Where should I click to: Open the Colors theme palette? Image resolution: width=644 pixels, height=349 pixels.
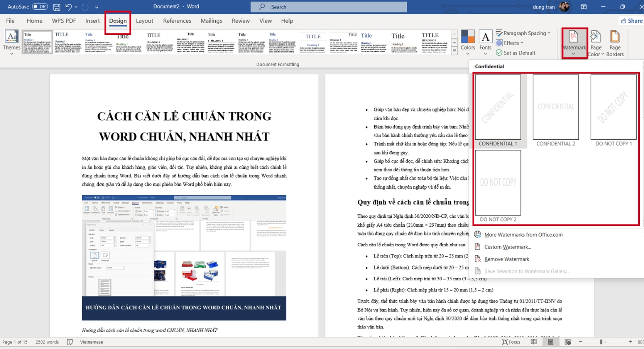point(468,43)
